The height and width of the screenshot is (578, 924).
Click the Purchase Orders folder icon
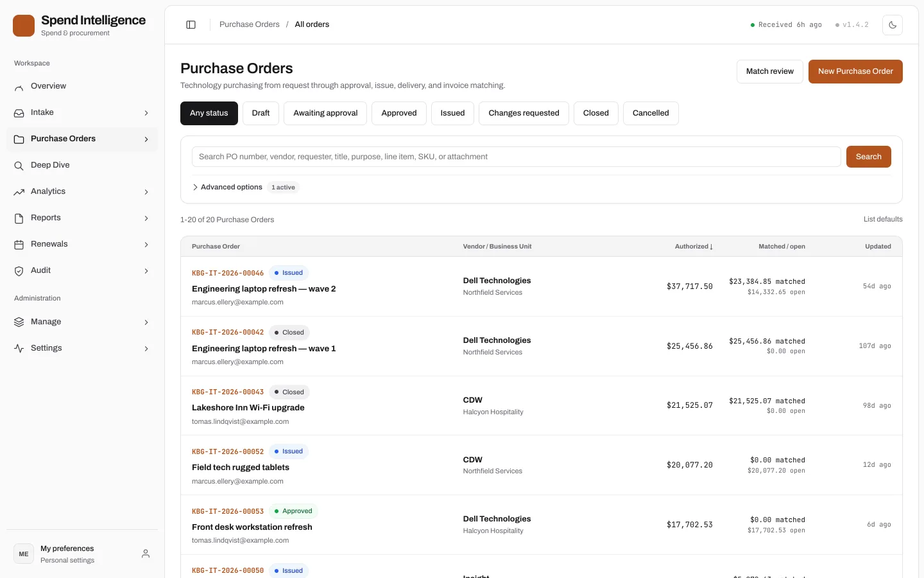(19, 139)
